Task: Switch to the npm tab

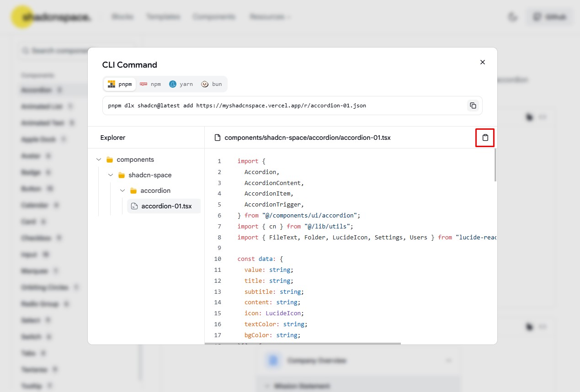Action: pyautogui.click(x=150, y=84)
